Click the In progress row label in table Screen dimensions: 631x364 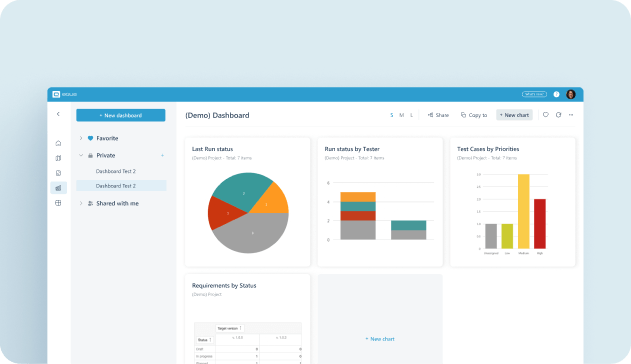pos(204,356)
